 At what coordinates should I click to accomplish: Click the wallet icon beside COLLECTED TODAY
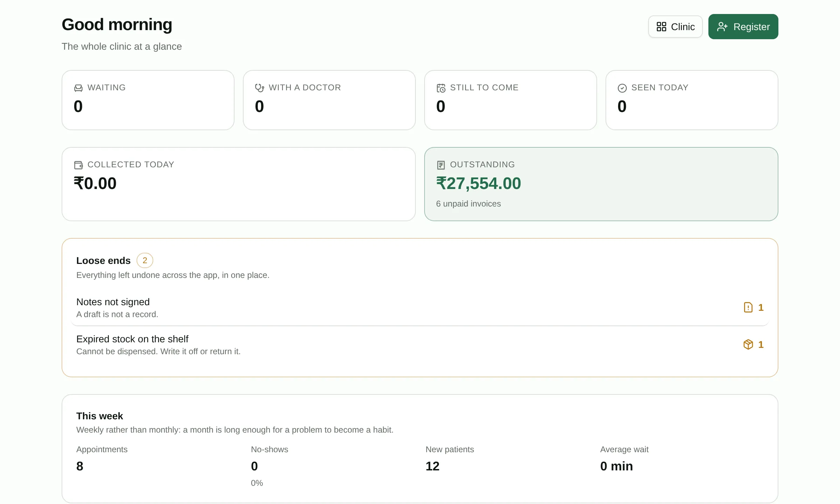[x=78, y=165]
